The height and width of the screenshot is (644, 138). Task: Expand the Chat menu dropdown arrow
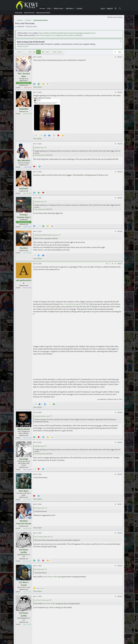coord(52,8)
